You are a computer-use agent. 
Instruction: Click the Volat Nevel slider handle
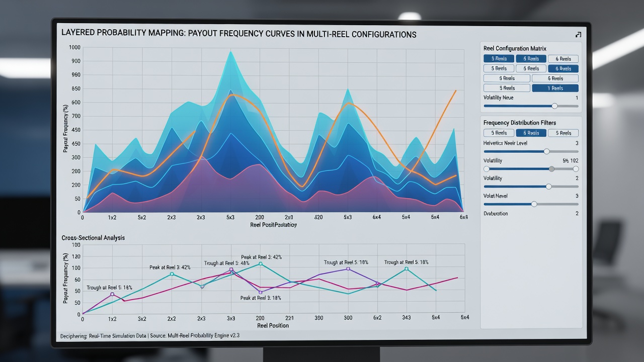(534, 204)
